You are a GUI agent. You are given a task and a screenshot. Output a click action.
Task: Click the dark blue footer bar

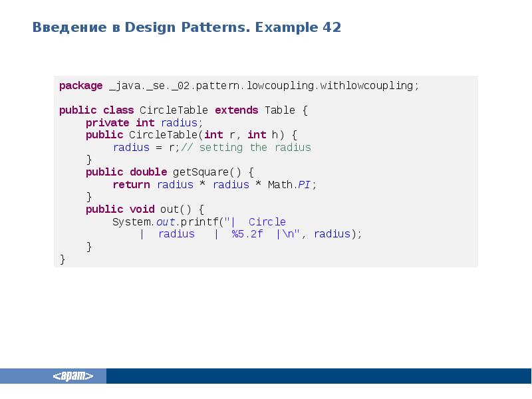click(319, 376)
